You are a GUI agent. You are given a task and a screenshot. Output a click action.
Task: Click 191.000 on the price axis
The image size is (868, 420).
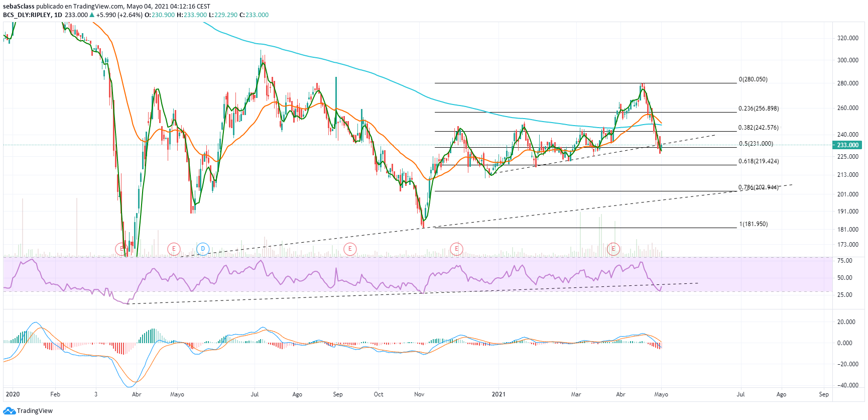coord(848,212)
